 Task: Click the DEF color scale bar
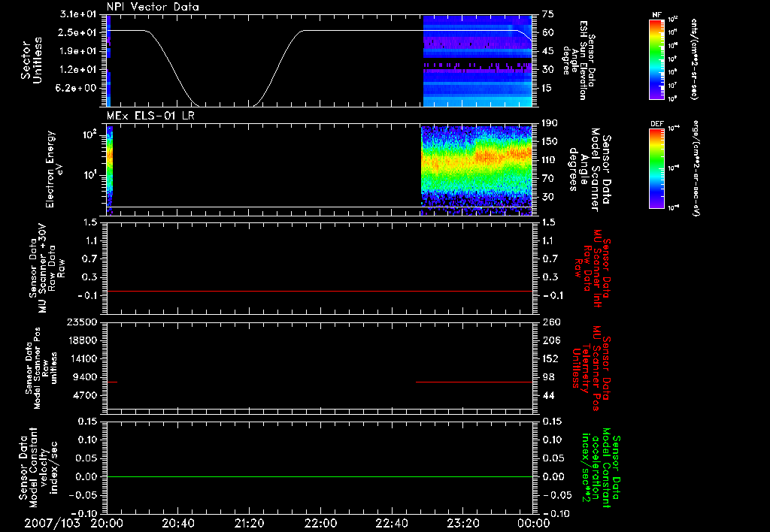click(657, 168)
